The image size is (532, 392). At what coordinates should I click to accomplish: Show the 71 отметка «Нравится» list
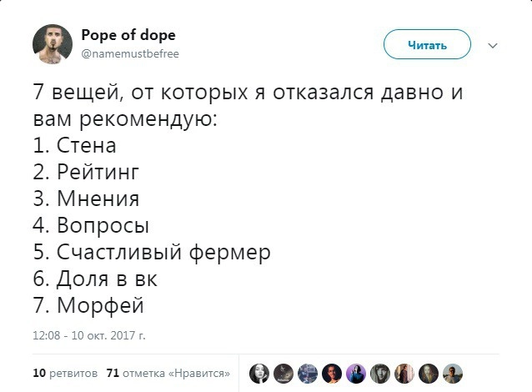tap(168, 373)
